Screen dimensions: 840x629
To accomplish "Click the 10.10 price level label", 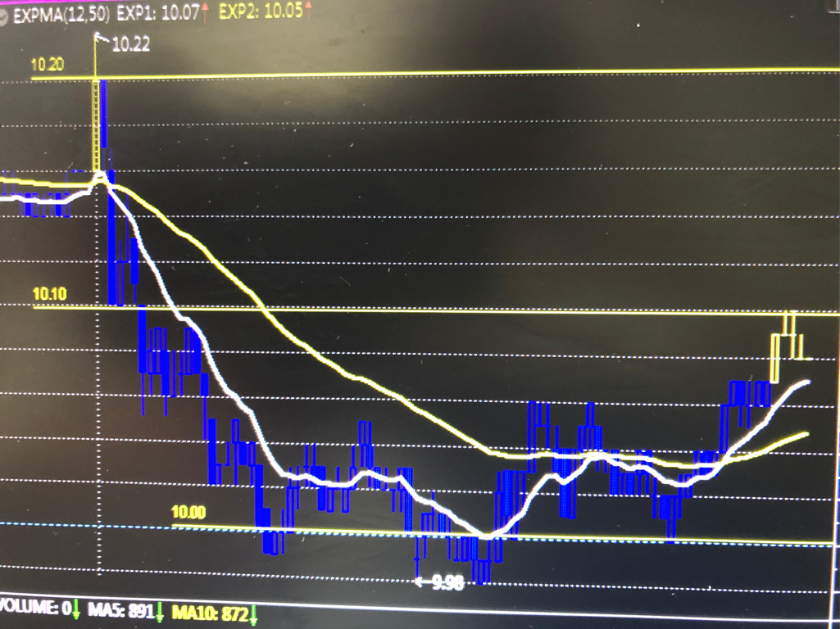I will click(x=50, y=294).
